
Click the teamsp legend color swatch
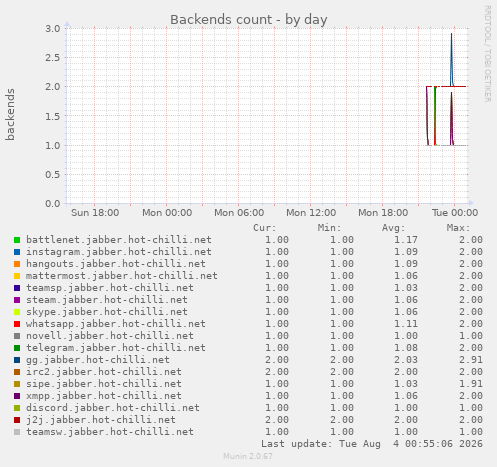click(x=17, y=288)
